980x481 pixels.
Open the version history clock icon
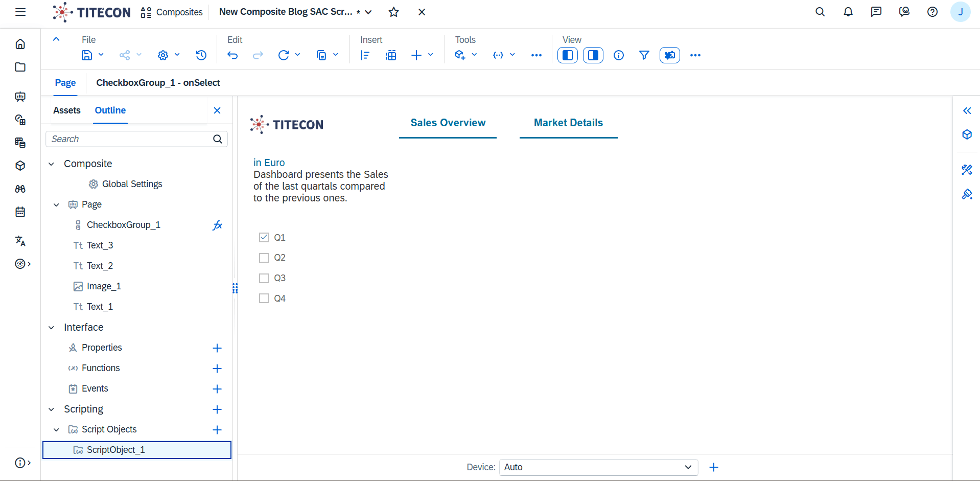(x=201, y=55)
